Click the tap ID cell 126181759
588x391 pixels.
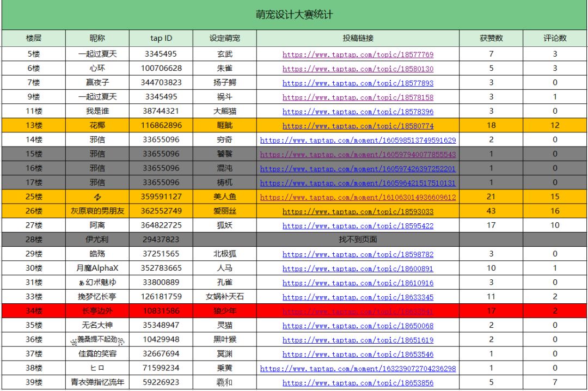161,296
